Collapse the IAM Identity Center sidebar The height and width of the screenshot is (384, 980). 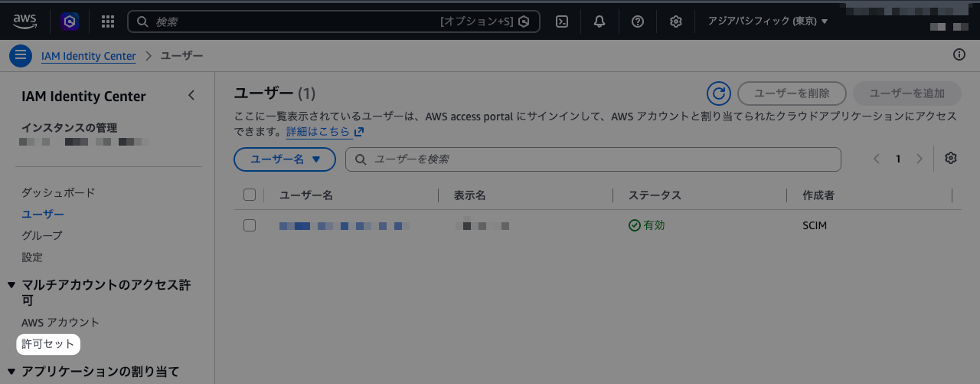(x=191, y=96)
